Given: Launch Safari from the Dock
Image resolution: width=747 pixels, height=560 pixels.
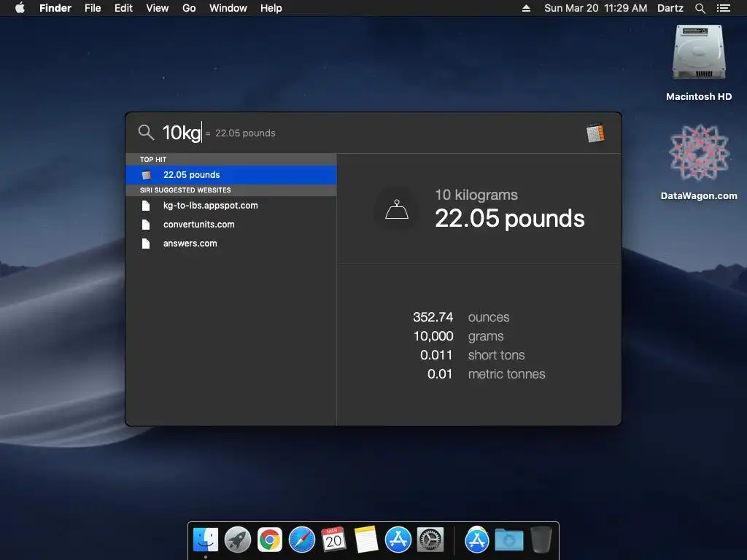Looking at the screenshot, I should pos(302,540).
